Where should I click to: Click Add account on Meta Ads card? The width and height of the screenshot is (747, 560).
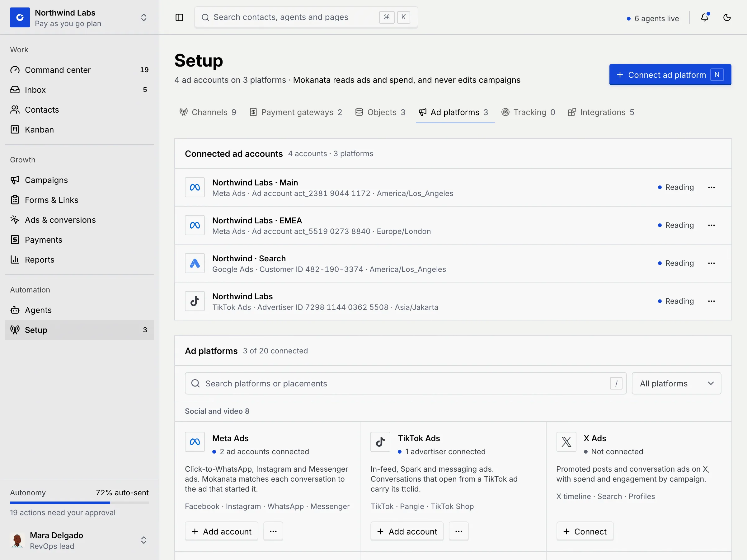click(222, 531)
